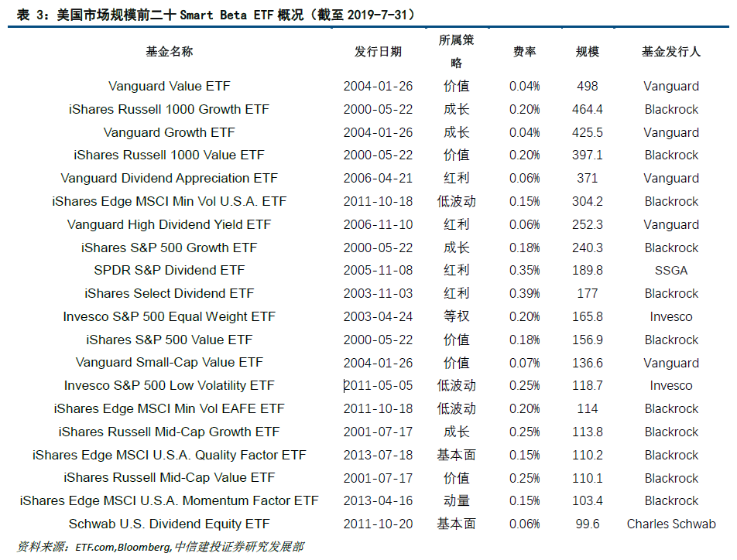Select iShares Russell 1000 Growth ETF cell
Screen dimensions: 737x560
pos(170,109)
